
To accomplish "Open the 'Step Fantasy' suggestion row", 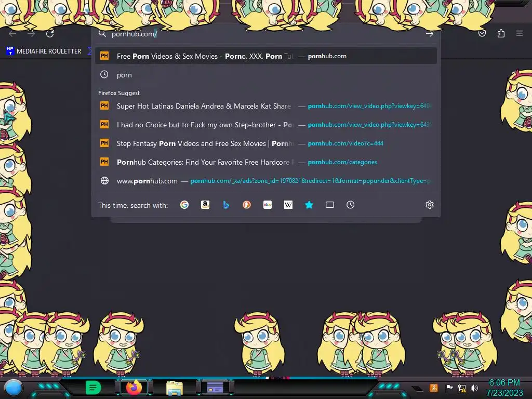I will coord(266,143).
